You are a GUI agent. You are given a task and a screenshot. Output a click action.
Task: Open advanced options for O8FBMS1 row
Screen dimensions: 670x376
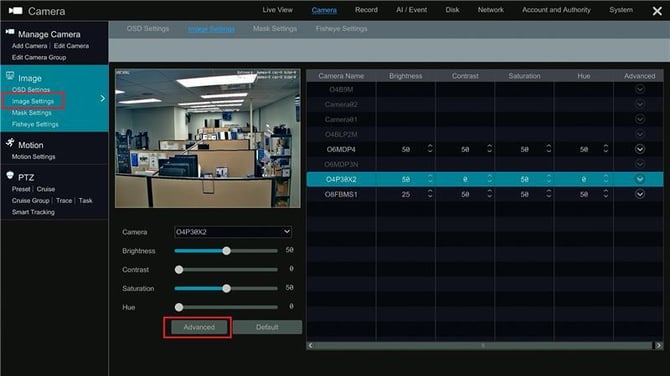[x=640, y=194]
